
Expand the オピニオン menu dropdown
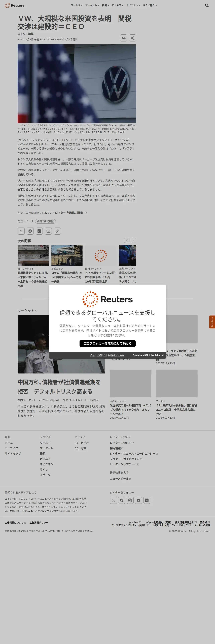[x=133, y=5]
